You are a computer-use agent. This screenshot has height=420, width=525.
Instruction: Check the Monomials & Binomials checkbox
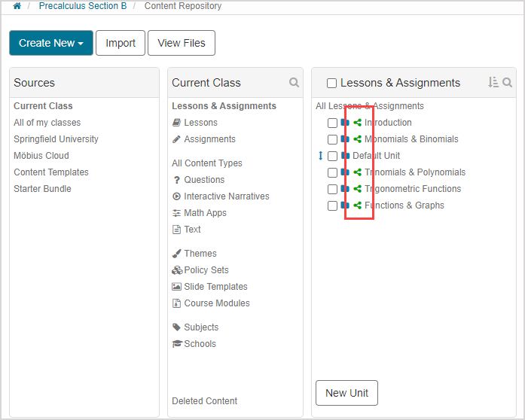[x=332, y=139]
